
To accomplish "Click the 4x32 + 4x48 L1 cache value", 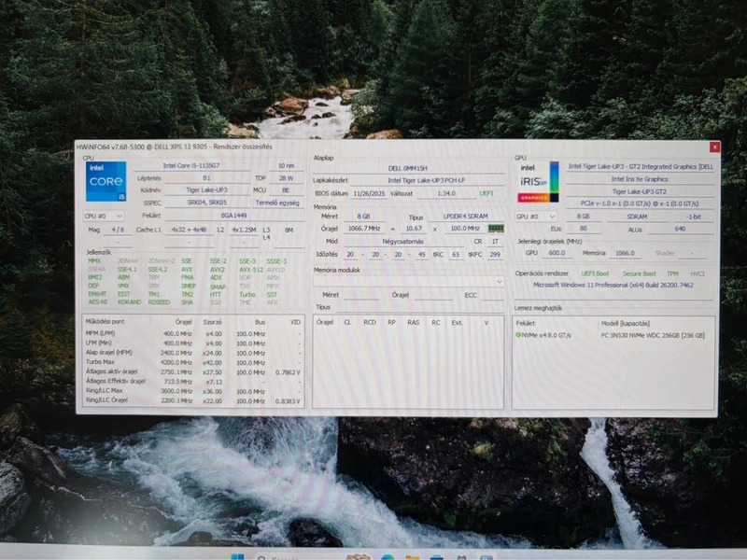I will click(x=190, y=230).
